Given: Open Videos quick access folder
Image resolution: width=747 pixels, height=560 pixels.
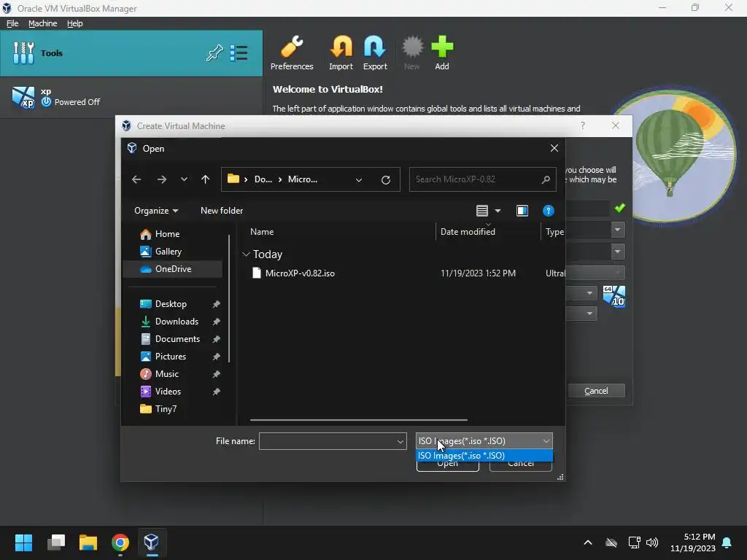Looking at the screenshot, I should point(168,392).
